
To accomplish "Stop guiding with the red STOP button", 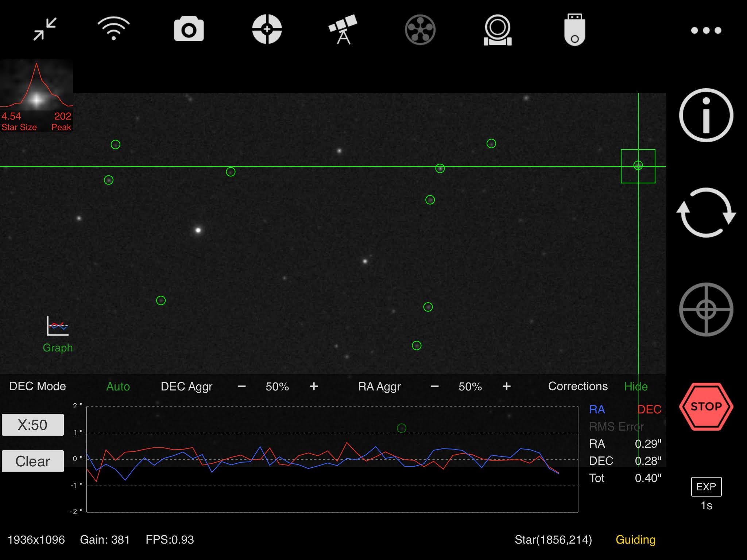I will [706, 407].
